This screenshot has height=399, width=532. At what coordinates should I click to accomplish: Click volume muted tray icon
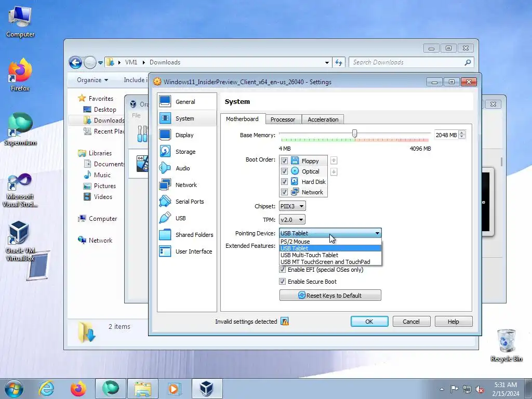pos(480,389)
